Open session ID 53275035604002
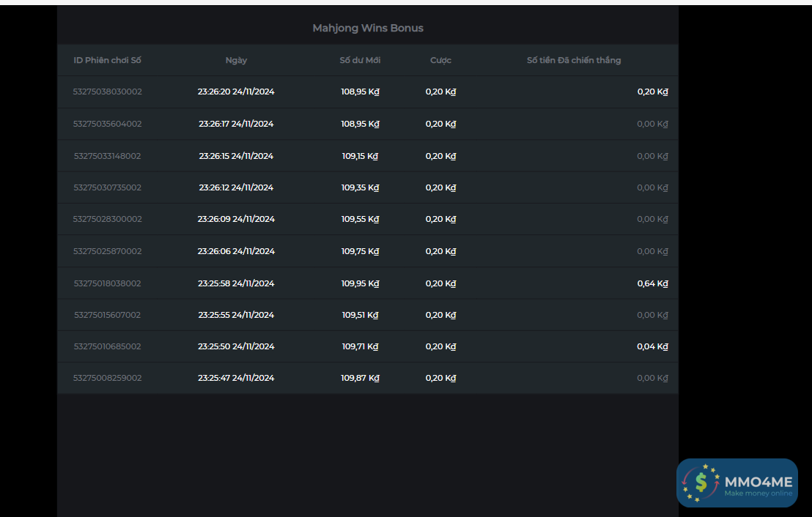The image size is (812, 517). 107,124
